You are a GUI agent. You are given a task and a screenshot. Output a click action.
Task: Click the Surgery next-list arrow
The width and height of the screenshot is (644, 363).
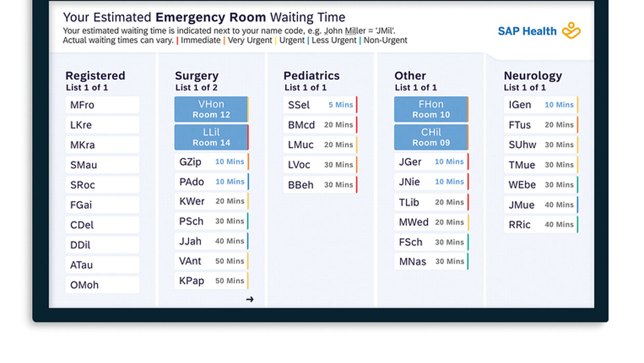250,299
